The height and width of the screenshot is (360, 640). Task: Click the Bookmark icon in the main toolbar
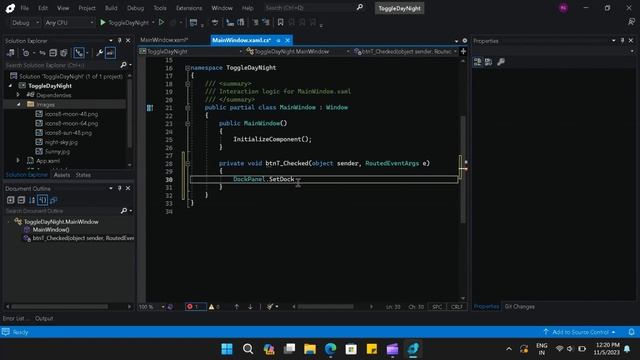(280, 23)
